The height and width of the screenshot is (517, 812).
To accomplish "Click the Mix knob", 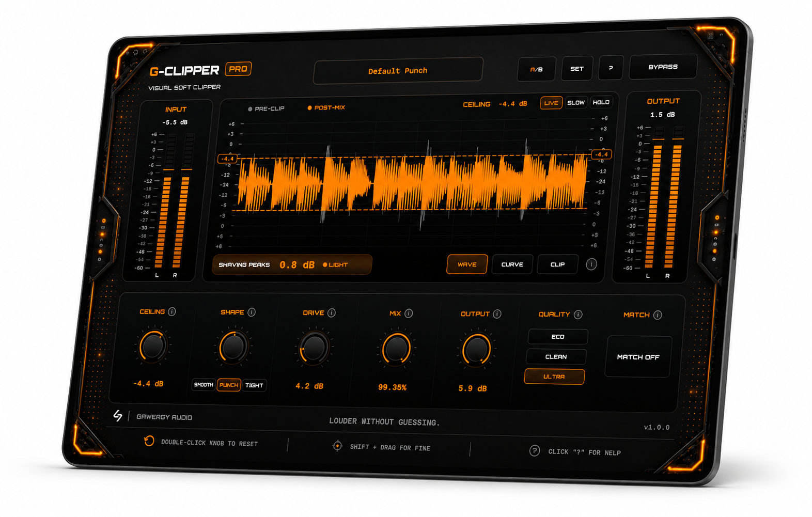I will point(396,349).
